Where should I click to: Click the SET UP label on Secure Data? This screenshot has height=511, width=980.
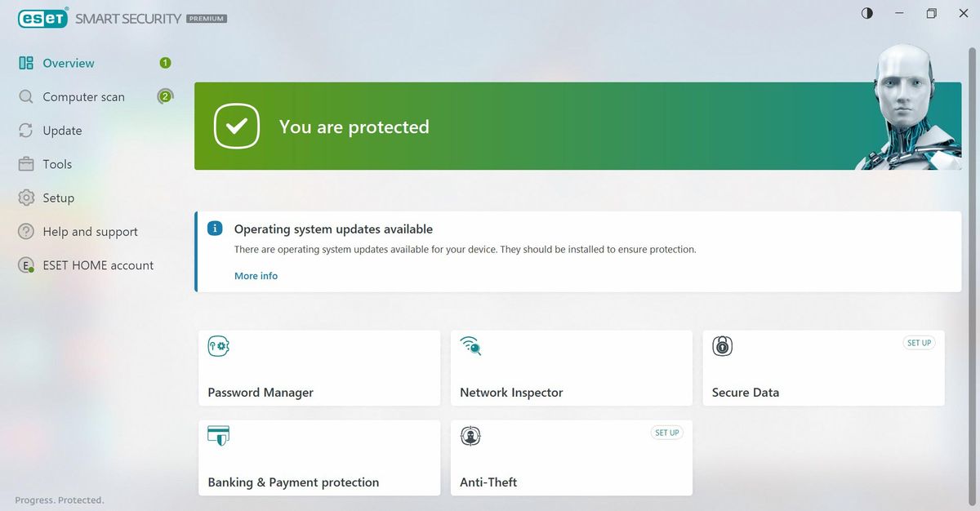pos(920,343)
